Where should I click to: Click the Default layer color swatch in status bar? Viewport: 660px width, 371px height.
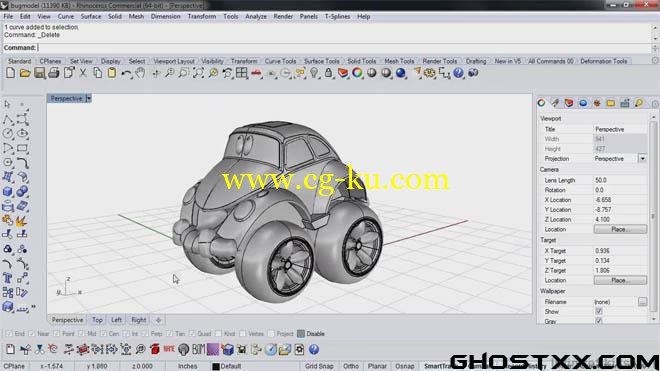point(216,366)
